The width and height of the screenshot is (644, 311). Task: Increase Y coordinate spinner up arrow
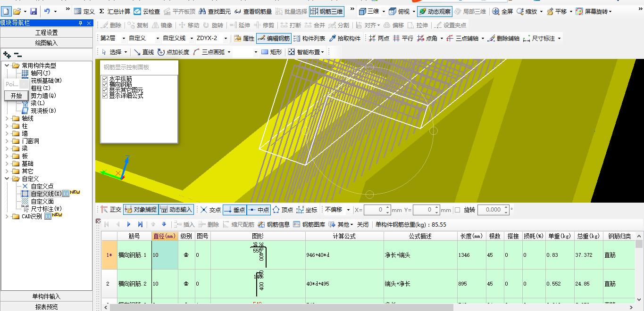(x=436, y=207)
